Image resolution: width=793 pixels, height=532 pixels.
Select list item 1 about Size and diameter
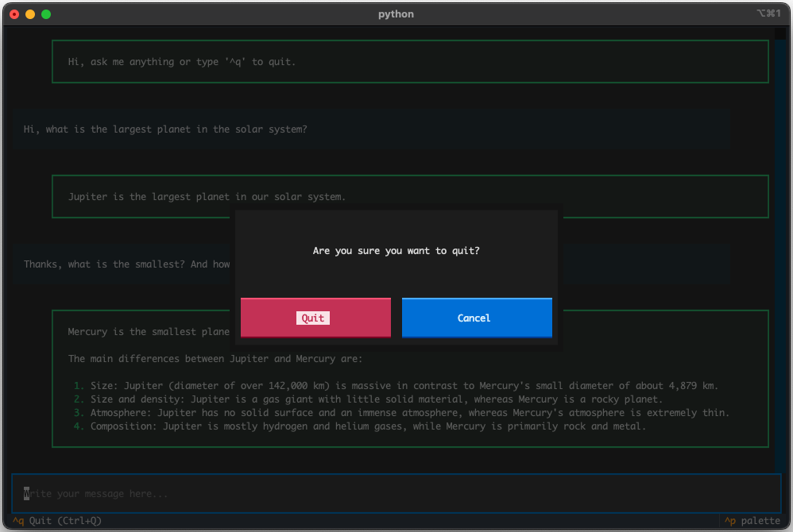tap(396, 385)
